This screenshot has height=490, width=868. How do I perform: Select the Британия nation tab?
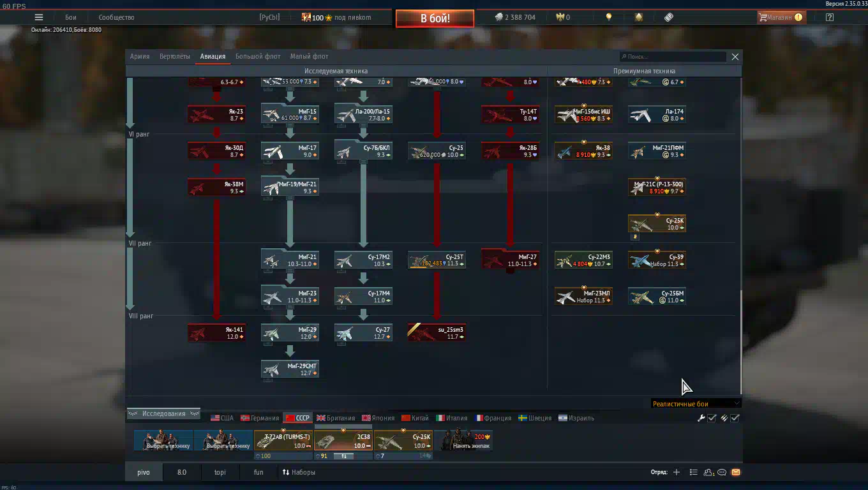(x=336, y=418)
